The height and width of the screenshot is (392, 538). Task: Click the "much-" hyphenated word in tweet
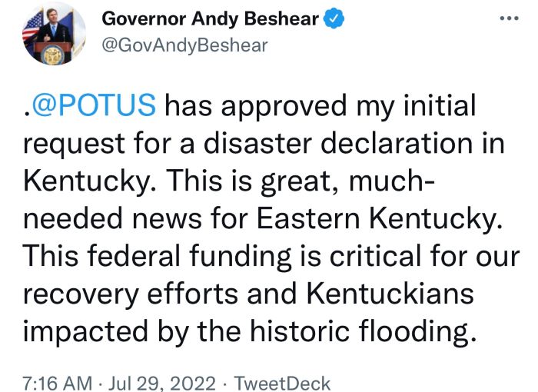coord(392,181)
